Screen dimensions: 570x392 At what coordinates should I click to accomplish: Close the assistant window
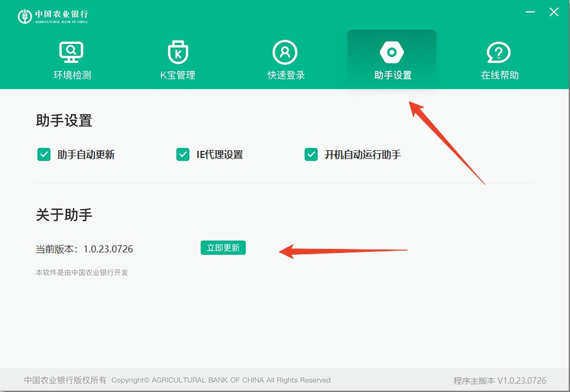(553, 12)
